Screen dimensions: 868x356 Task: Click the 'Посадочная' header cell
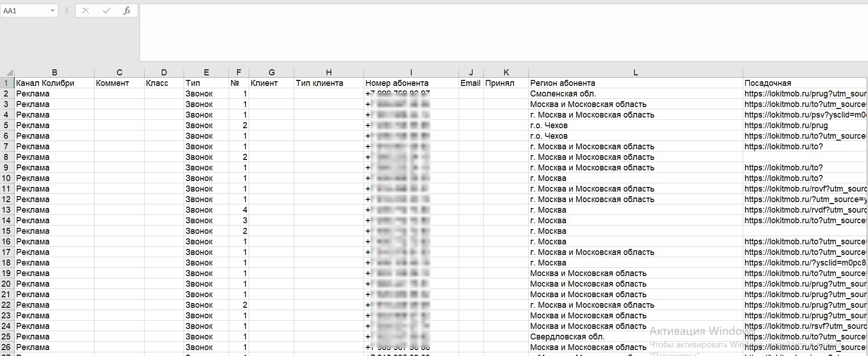click(805, 83)
